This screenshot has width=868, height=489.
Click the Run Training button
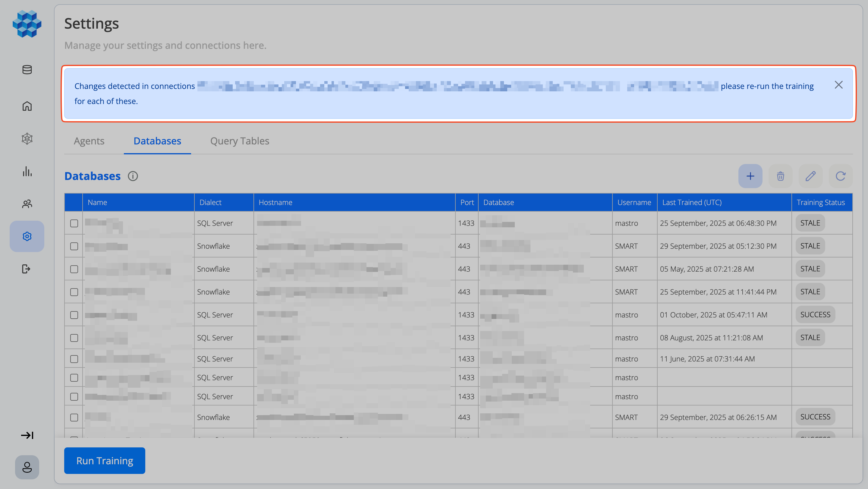105,460
